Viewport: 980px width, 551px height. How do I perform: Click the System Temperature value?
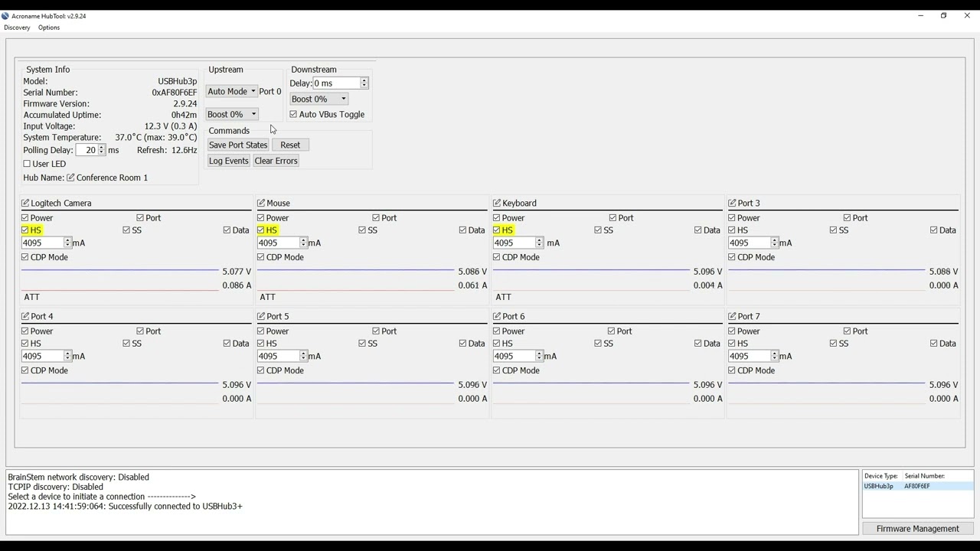pos(156,138)
